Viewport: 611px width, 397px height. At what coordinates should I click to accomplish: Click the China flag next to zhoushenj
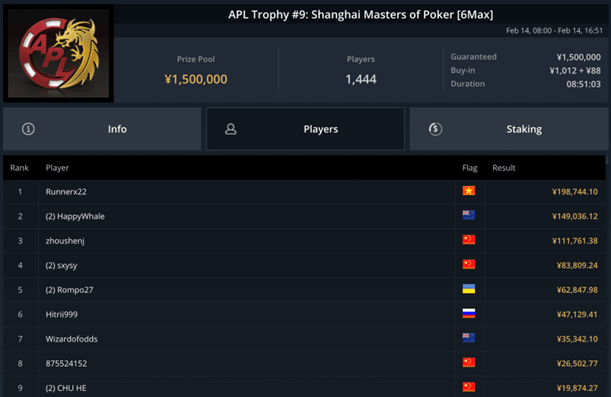click(469, 240)
